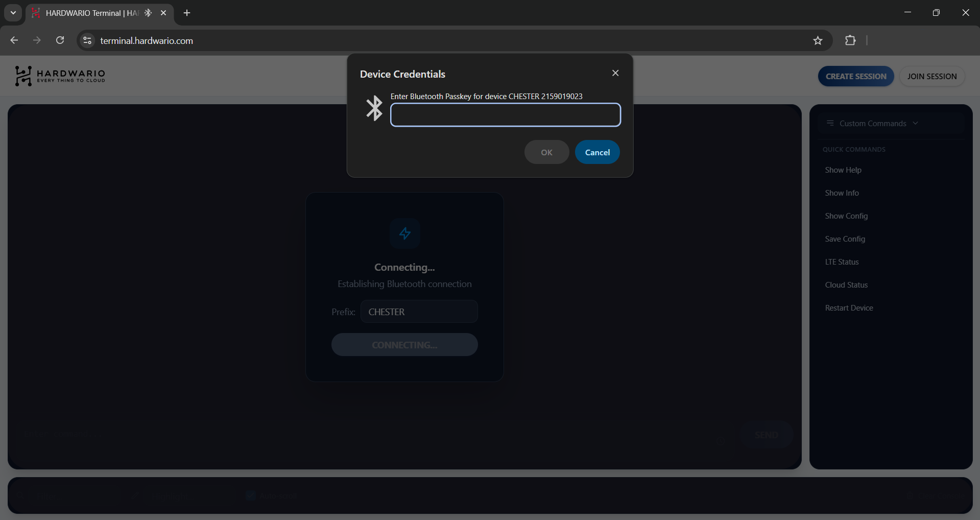Focus the Bluetooth Passkey input field

coord(505,115)
